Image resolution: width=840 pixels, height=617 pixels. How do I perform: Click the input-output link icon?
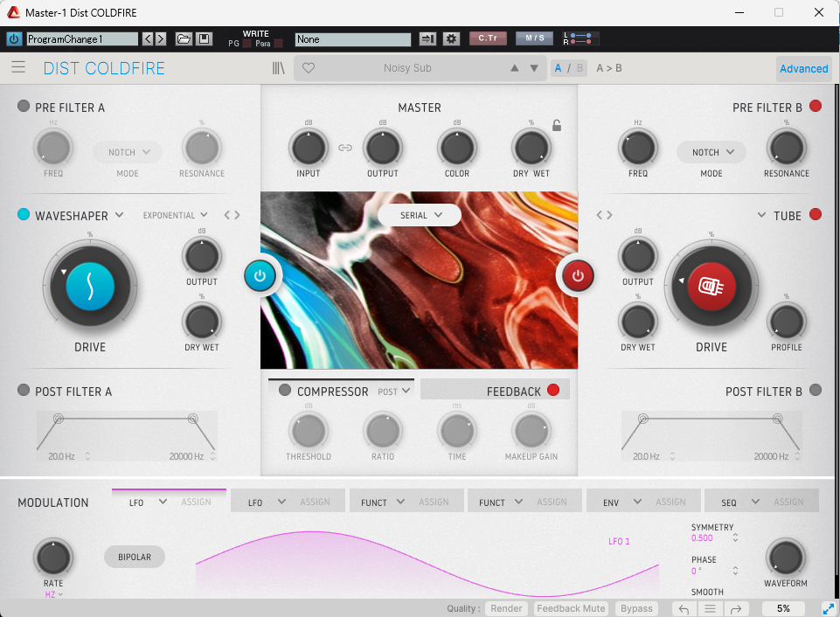[x=345, y=148]
